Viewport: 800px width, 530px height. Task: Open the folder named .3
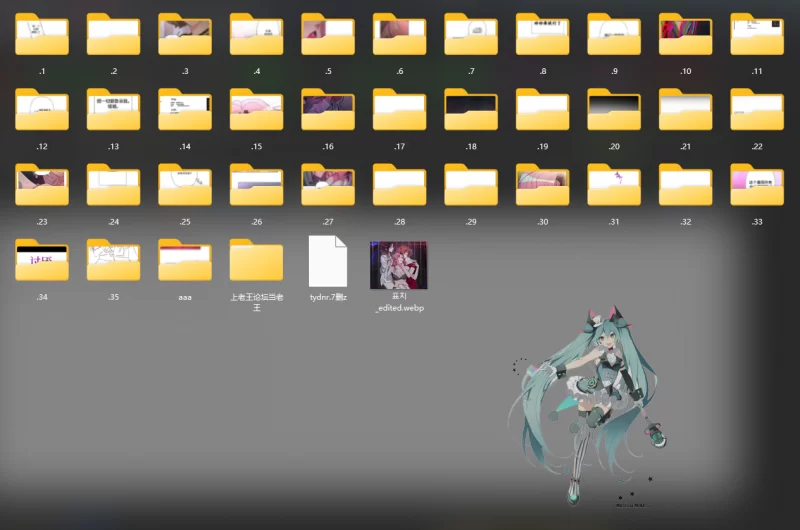[185, 34]
